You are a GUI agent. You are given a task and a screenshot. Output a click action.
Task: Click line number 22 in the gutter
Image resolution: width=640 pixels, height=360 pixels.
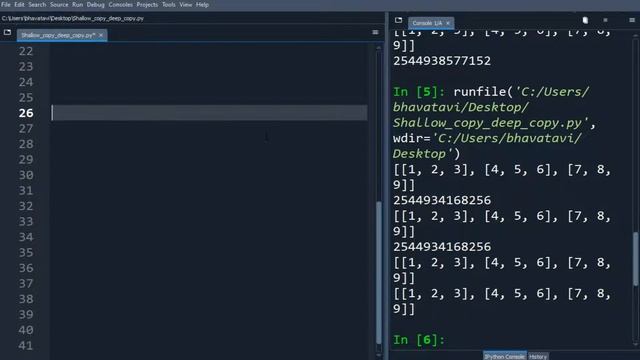[x=26, y=51]
